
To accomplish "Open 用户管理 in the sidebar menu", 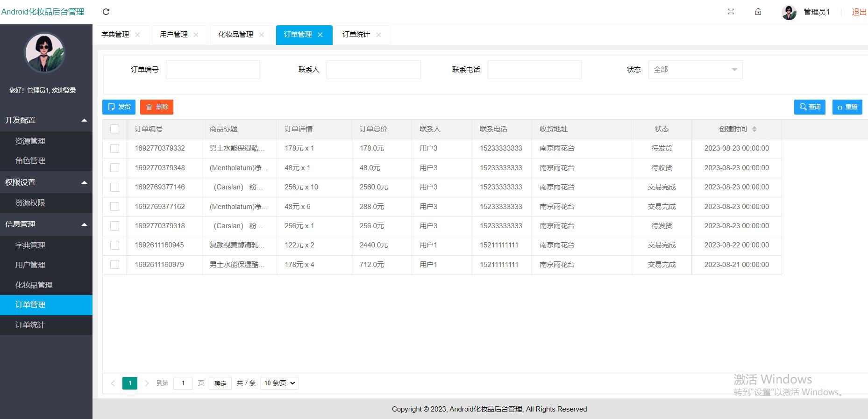I will (x=46, y=265).
